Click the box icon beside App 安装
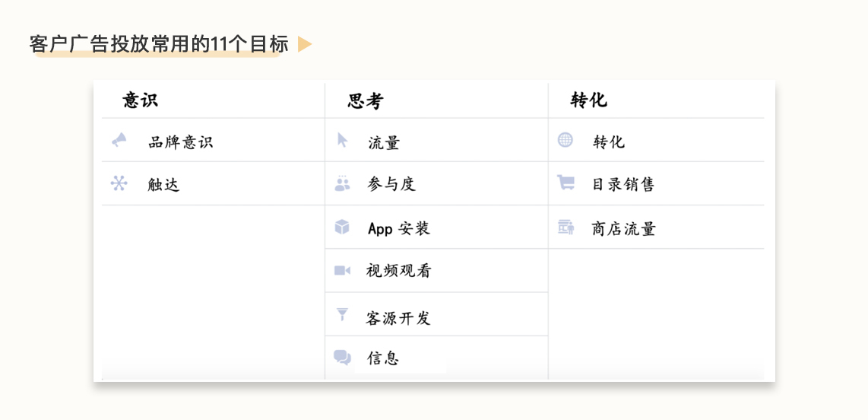The width and height of the screenshot is (868, 420). [x=342, y=227]
